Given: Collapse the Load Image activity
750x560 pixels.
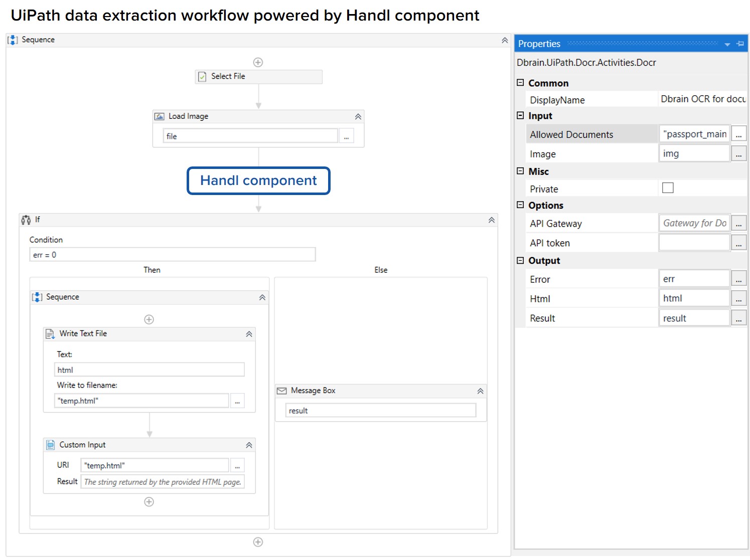Looking at the screenshot, I should point(358,117).
